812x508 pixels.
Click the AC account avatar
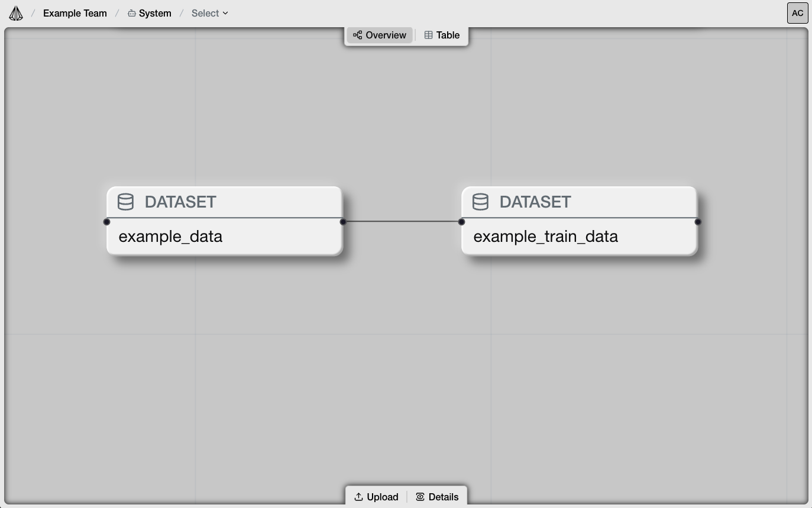(797, 12)
